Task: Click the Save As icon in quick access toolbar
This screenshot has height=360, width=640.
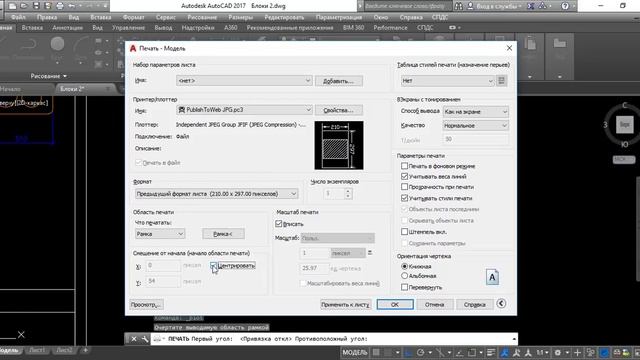Action: (48, 6)
